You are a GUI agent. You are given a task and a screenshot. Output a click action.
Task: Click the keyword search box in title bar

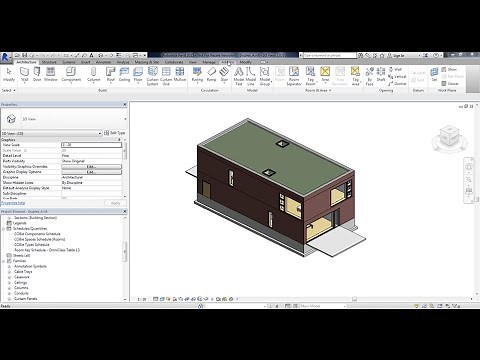pos(330,55)
